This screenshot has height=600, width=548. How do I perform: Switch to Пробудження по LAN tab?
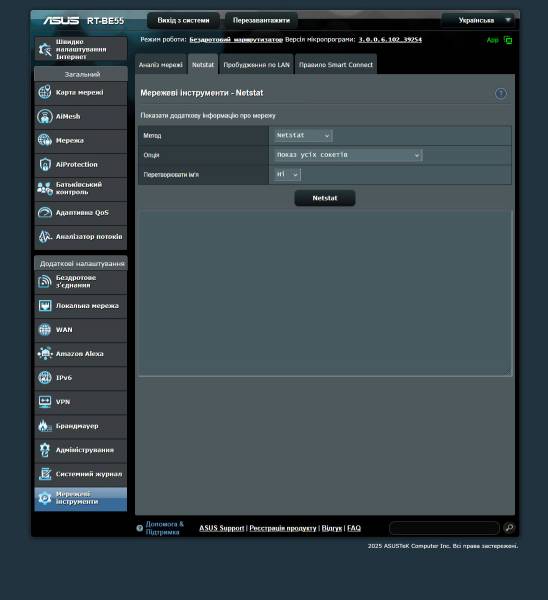[256, 65]
